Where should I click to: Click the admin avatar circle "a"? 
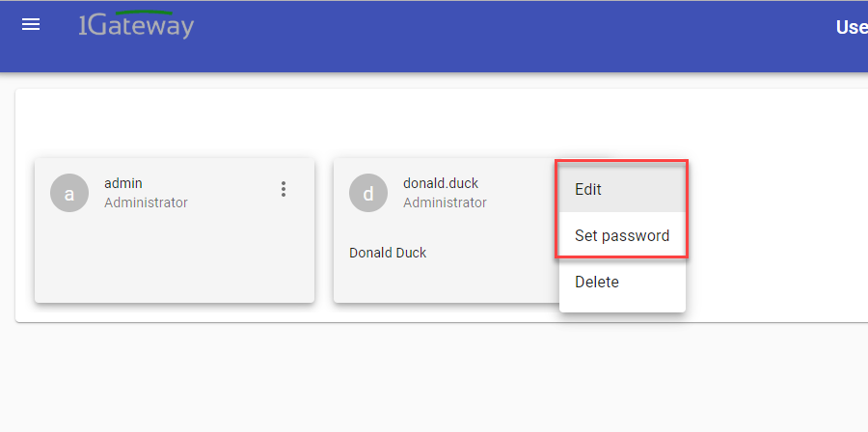69,193
